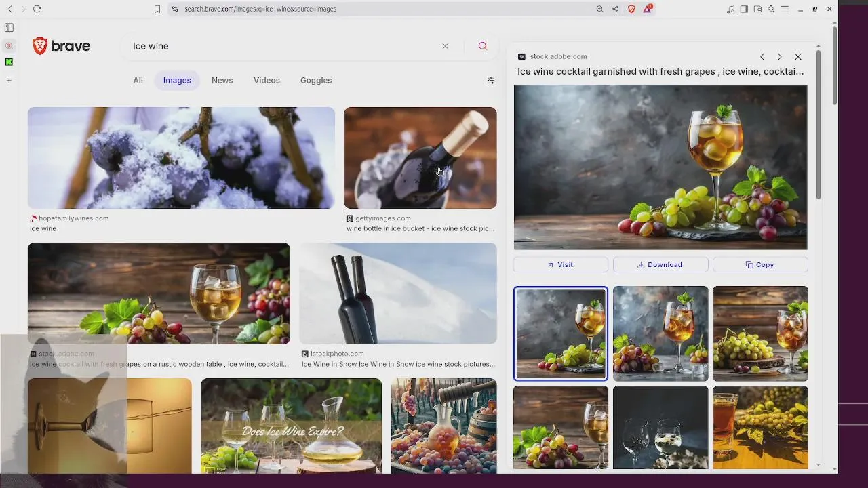Image resolution: width=868 pixels, height=488 pixels.
Task: Click the preview image title text
Action: [x=660, y=71]
